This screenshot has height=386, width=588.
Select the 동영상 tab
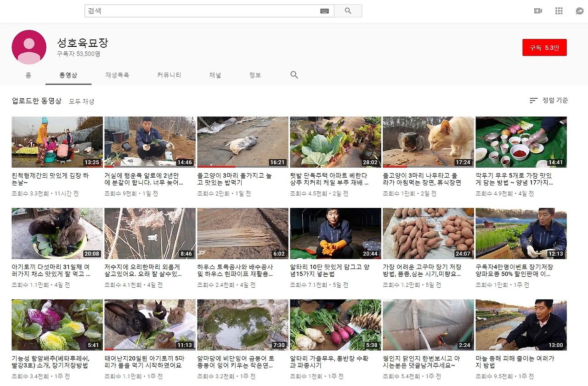tap(68, 75)
